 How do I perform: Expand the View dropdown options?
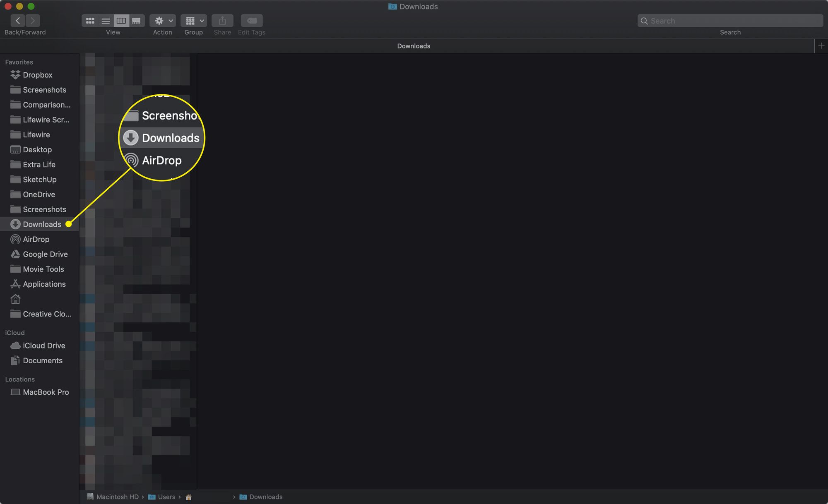tap(112, 21)
